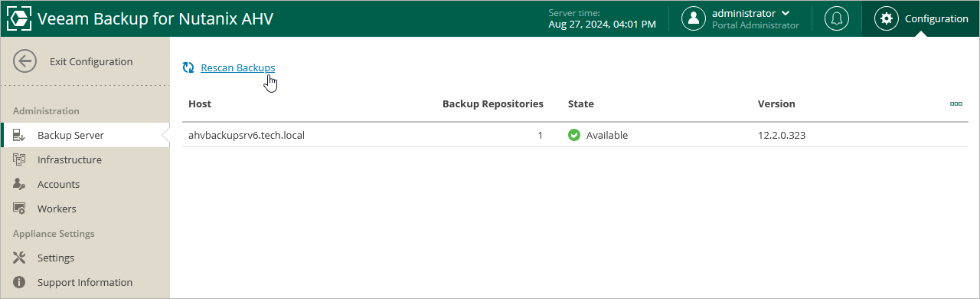Open the column chooser three-dots menu
Image resolution: width=980 pixels, height=299 pixels.
(956, 103)
